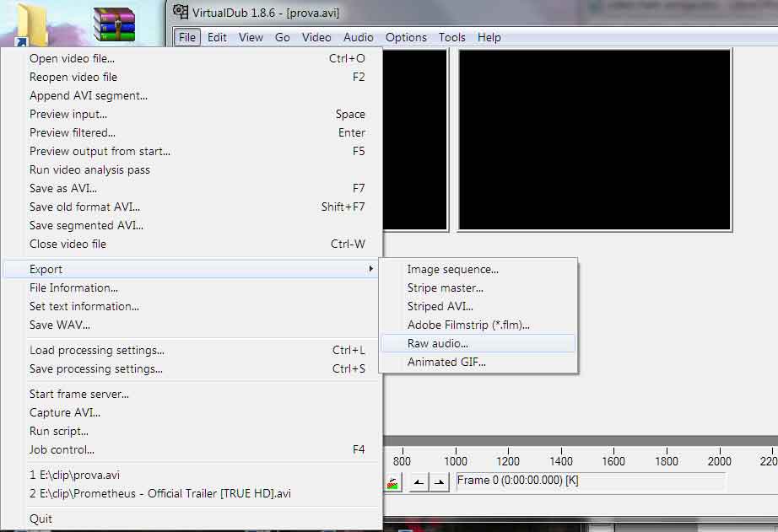This screenshot has width=778, height=532.
Task: Open recent Prometheus Official Trailer file
Action: click(x=191, y=494)
